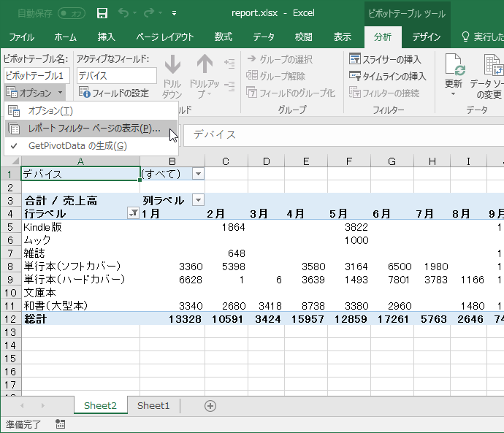Click the 文庫本 row label
This screenshot has height=433, width=504.
39,293
